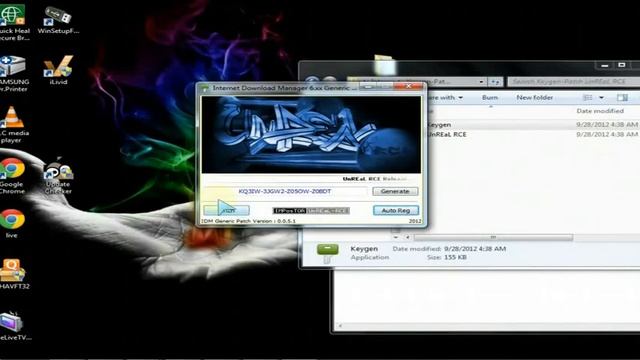Open VLC media player desktop icon
The width and height of the screenshot is (640, 360).
12,124
